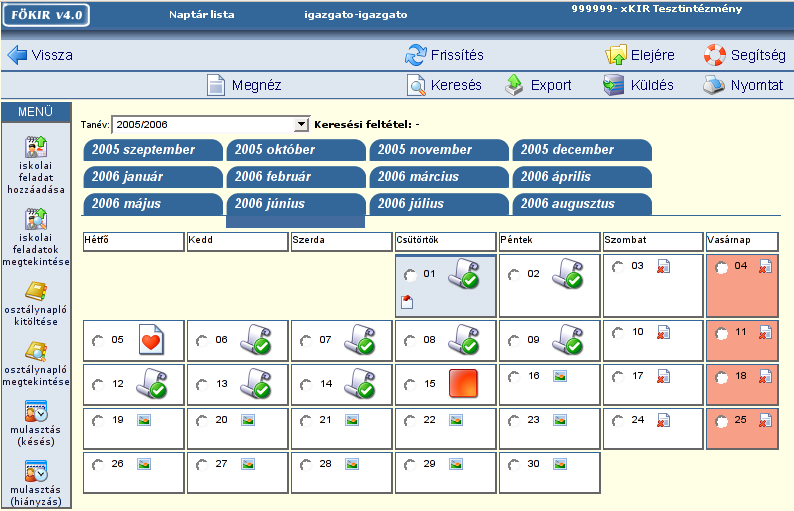Click the Frissítés link text
This screenshot has height=511, width=794.
[457, 55]
